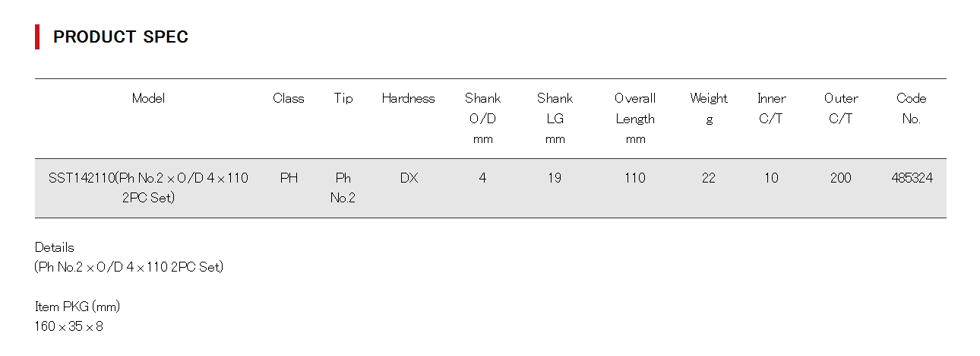Click the Weight g column header

(709, 108)
